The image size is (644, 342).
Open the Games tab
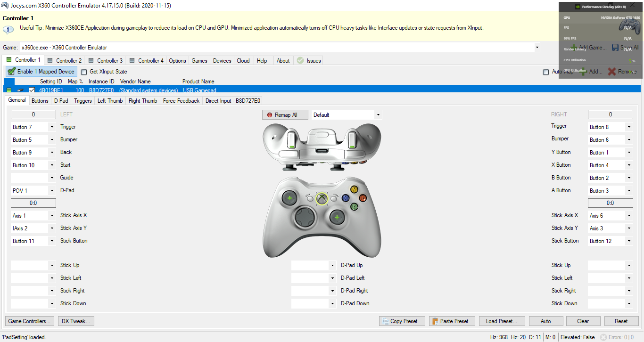tap(199, 60)
